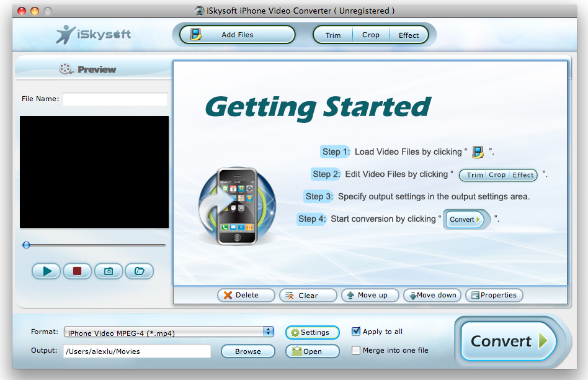Click the "Step 3:" label
The width and height of the screenshot is (588, 380).
(318, 196)
